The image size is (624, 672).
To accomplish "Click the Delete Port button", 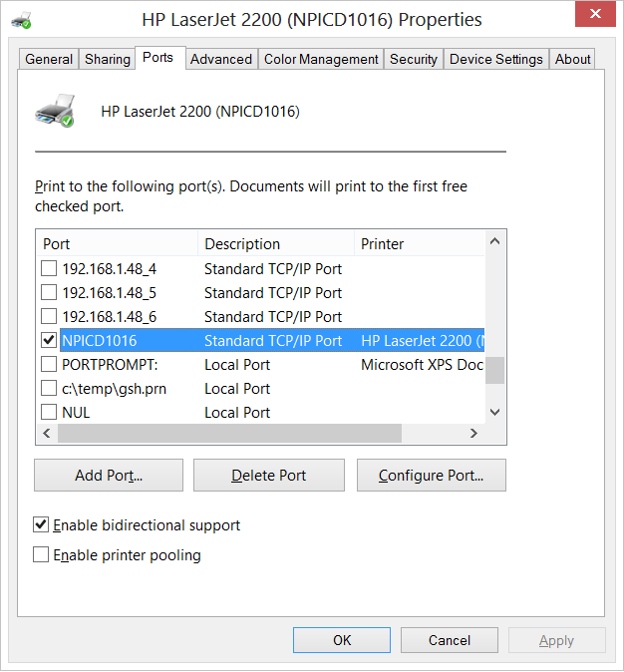I will pos(269,476).
